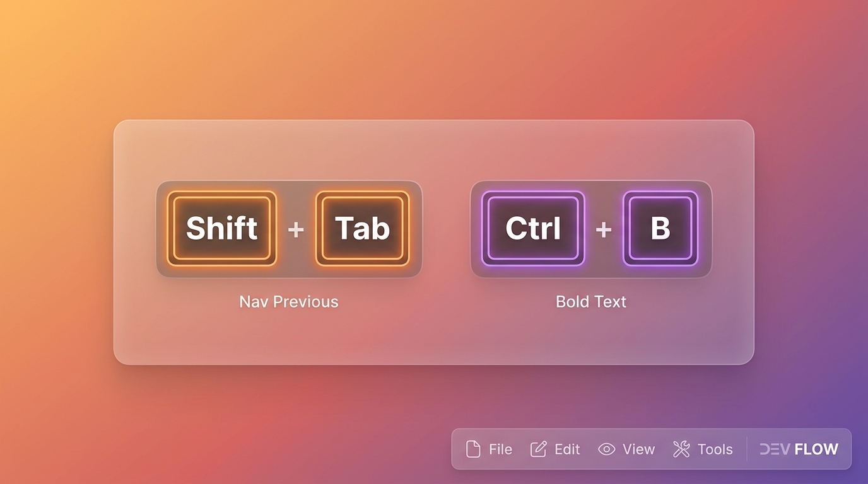
Task: Select the "Bold Text" caption
Action: [591, 302]
